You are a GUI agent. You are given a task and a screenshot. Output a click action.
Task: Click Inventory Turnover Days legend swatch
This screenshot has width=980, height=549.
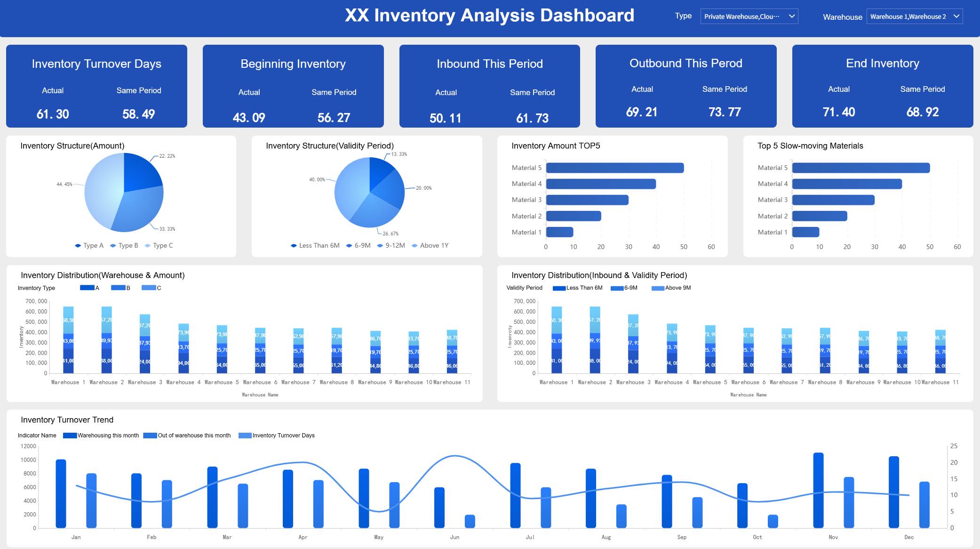[245, 436]
